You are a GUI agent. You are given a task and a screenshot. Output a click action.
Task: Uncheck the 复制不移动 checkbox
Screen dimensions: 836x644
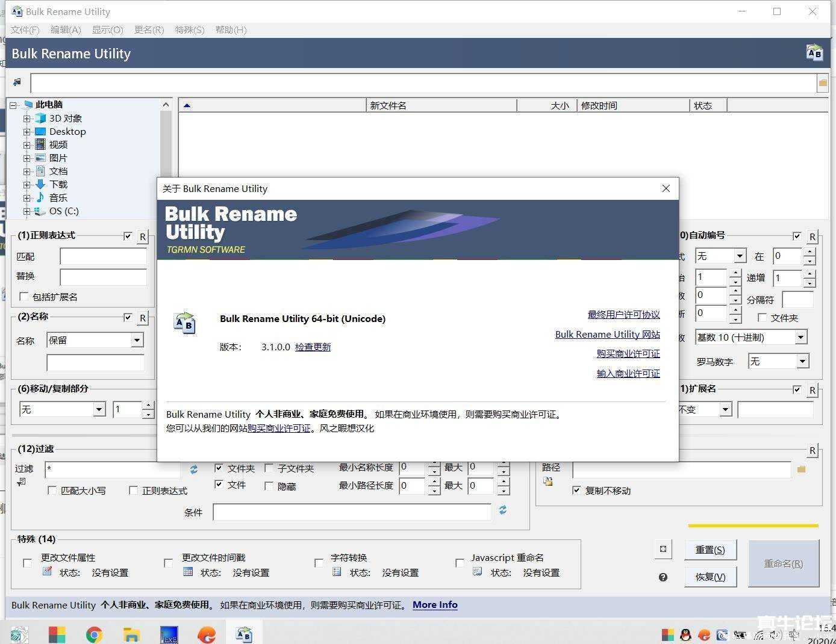coord(576,490)
